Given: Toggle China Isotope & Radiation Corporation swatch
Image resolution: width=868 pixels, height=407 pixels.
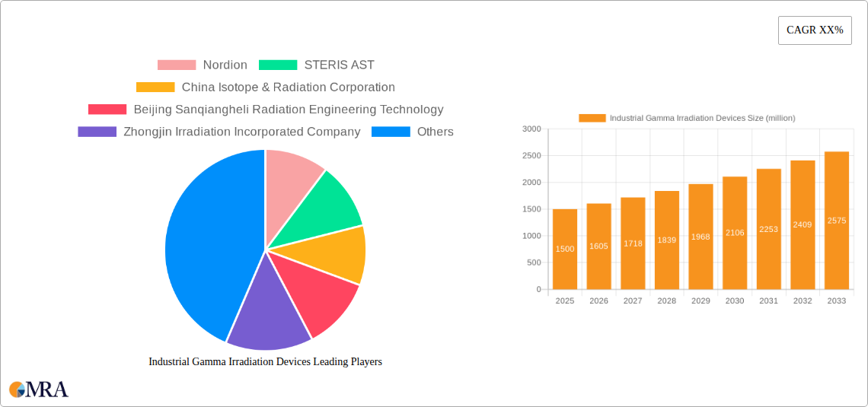Looking at the screenshot, I should pyautogui.click(x=155, y=87).
